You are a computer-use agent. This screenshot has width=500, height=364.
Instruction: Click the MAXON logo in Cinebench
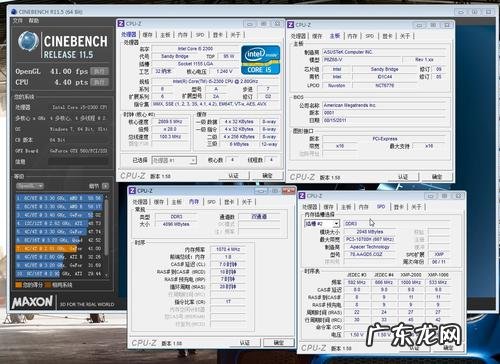(32, 302)
